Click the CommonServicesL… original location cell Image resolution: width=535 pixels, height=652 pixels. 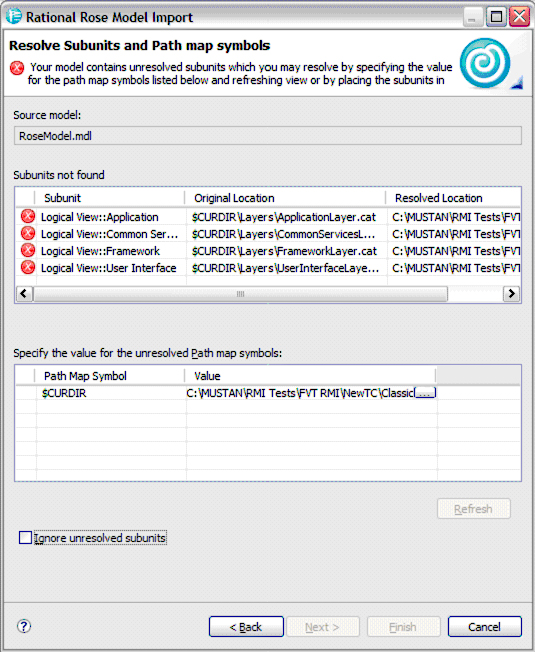[286, 234]
